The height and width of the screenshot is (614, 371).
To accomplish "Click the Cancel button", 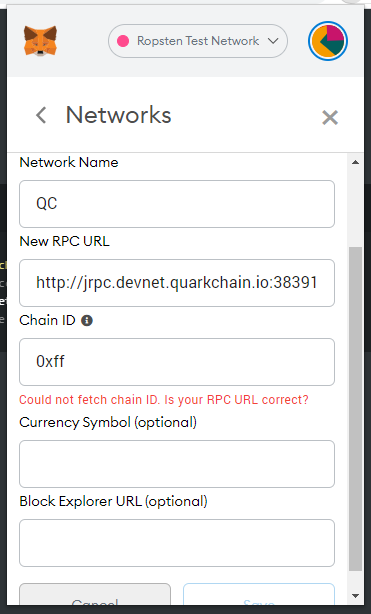I will click(x=95, y=594).
